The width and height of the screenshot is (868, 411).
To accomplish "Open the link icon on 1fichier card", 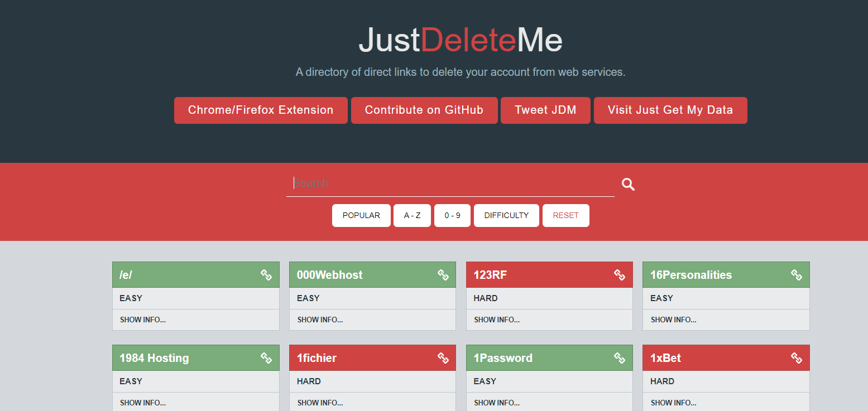I will [443, 357].
